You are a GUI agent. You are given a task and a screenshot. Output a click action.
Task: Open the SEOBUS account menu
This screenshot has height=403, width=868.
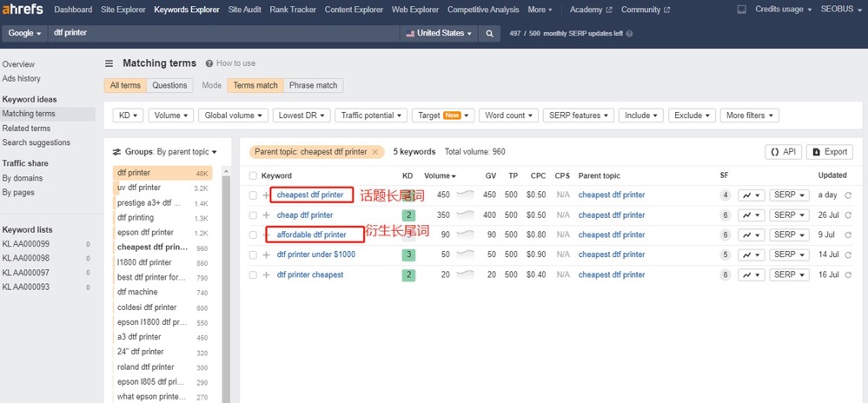[x=841, y=10]
